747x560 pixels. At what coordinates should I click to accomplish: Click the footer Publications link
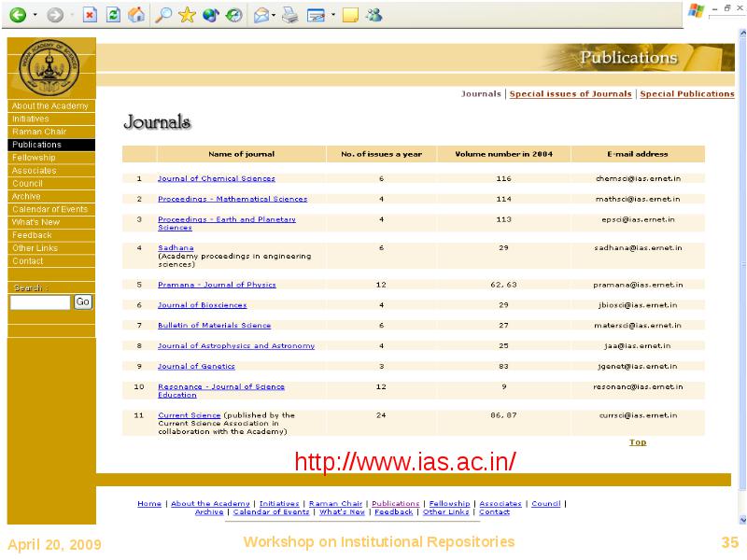point(395,504)
